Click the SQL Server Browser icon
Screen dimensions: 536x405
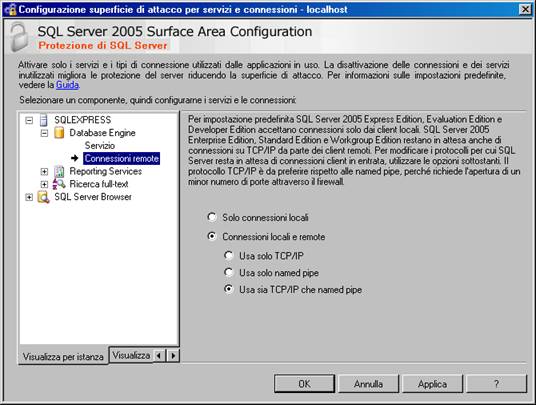click(x=44, y=197)
